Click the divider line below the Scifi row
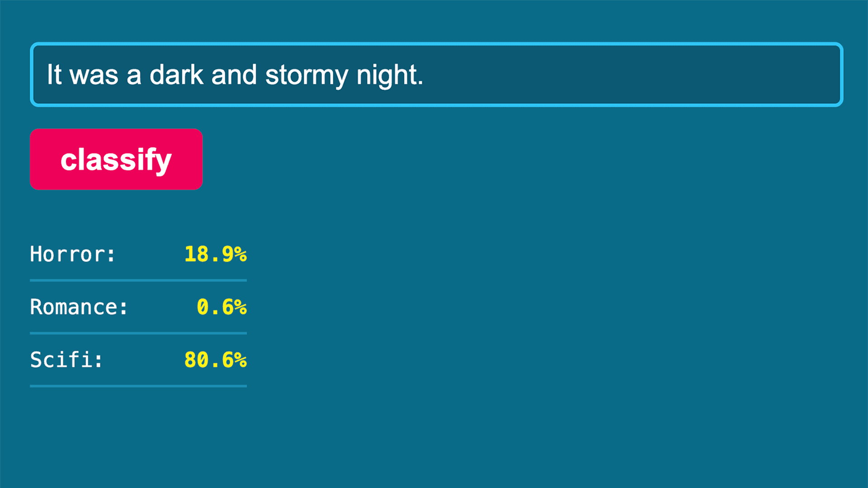 tap(138, 386)
